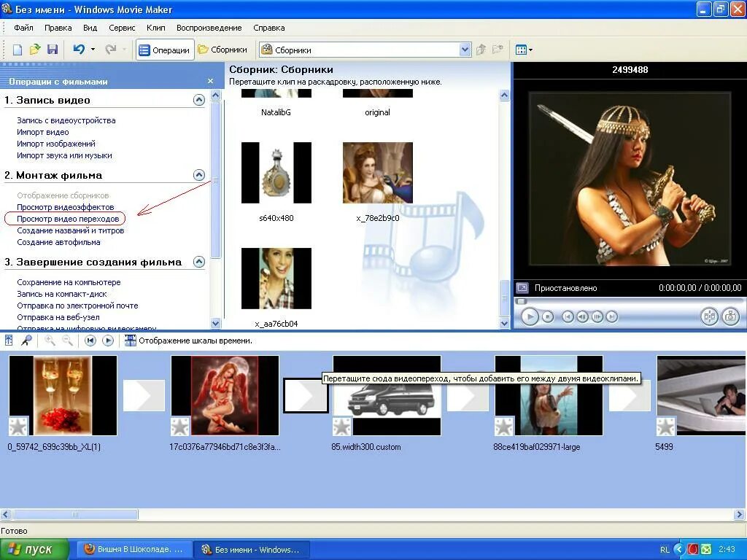Toggle the Операции tasks pane button
This screenshot has height=560, width=747.
tap(165, 50)
